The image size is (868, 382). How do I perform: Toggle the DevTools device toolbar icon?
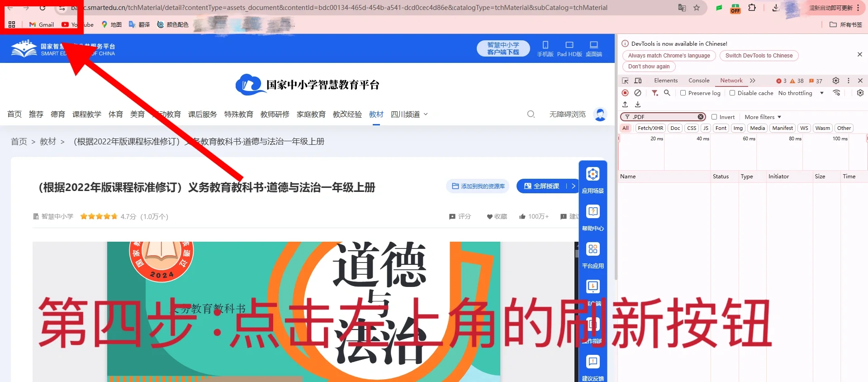[638, 81]
